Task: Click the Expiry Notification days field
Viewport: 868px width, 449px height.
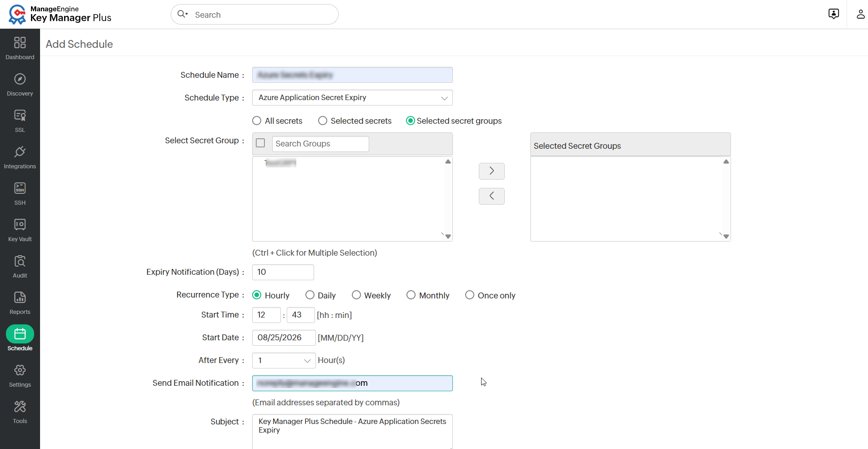Action: click(x=283, y=272)
